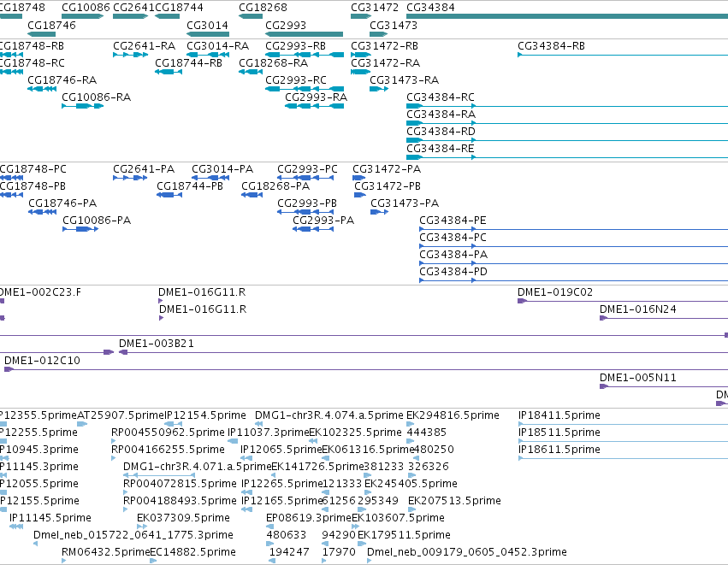
Task: Open cDNA clone DME1-016N24
Action: [637, 309]
